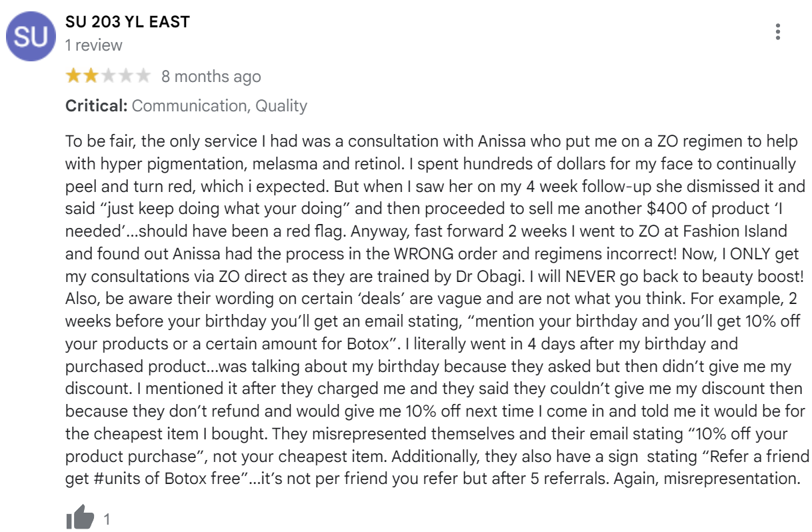Click the purple SU avatar
Viewport: 812px width, 532px height.
point(31,37)
